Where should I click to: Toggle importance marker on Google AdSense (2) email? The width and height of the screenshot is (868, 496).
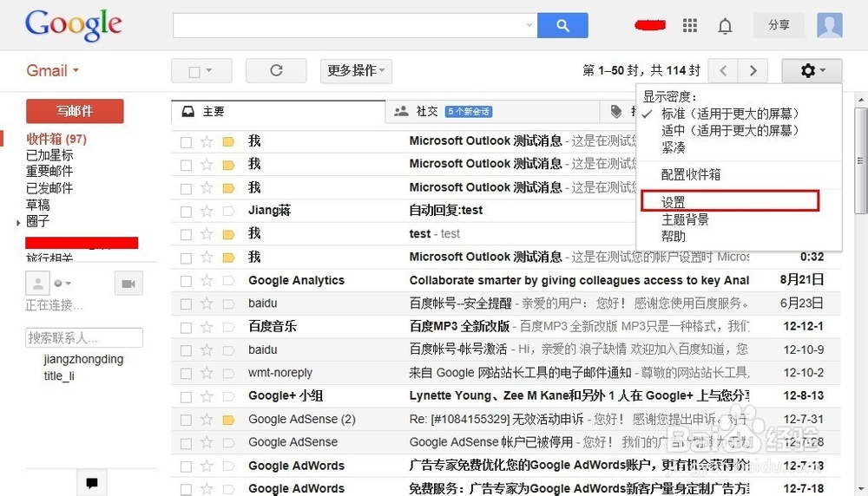tap(228, 421)
